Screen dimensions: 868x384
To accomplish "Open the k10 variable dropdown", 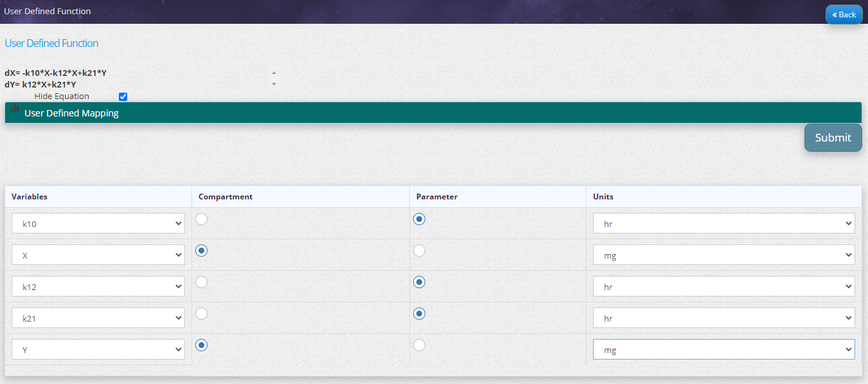I will (x=98, y=224).
